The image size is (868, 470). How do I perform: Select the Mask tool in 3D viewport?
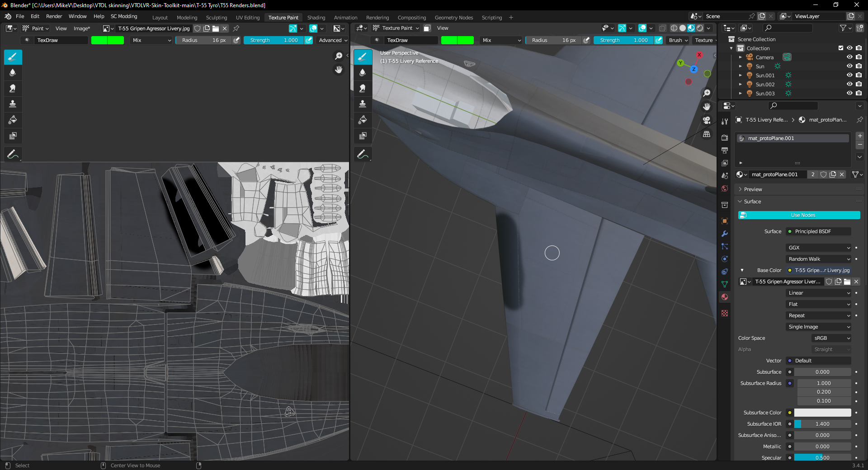click(363, 136)
